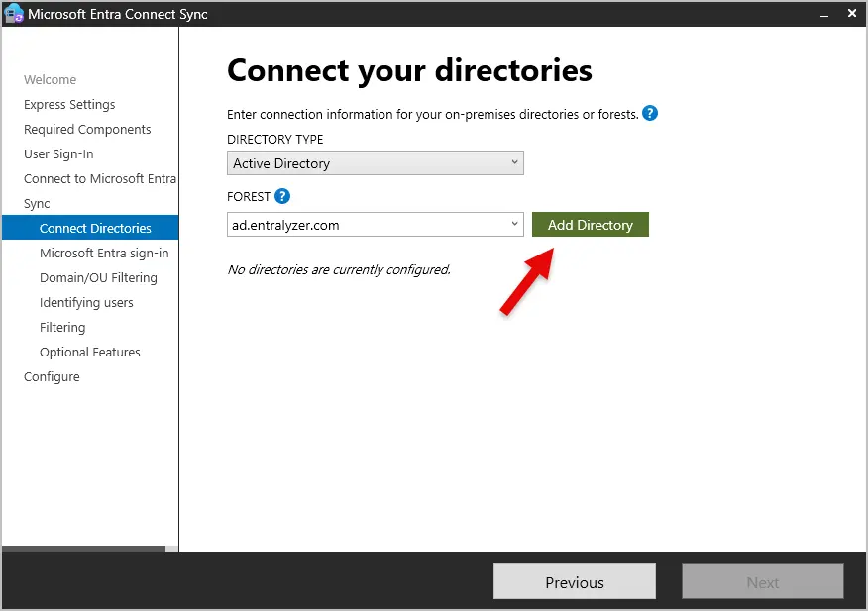Open Connect to Microsoft Entra step

click(x=99, y=179)
